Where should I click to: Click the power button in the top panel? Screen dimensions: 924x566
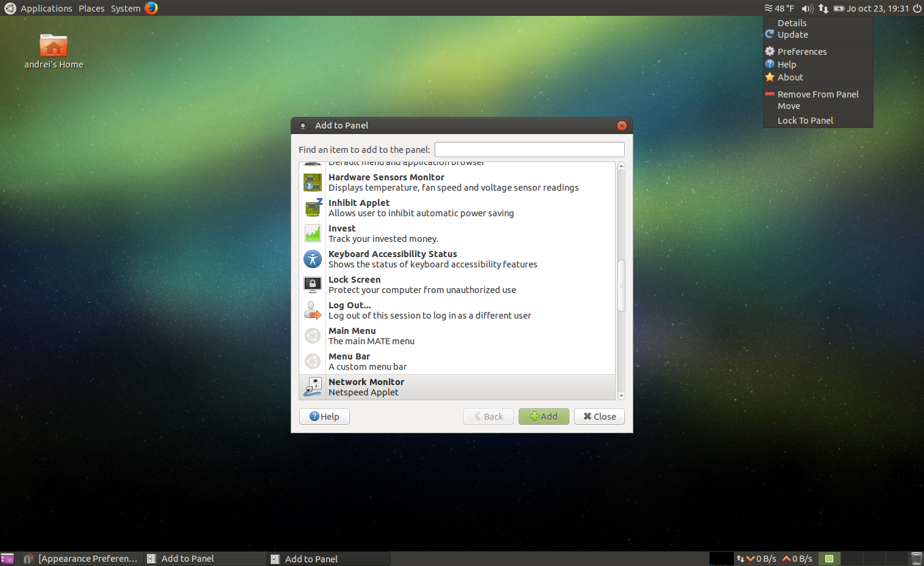917,8
